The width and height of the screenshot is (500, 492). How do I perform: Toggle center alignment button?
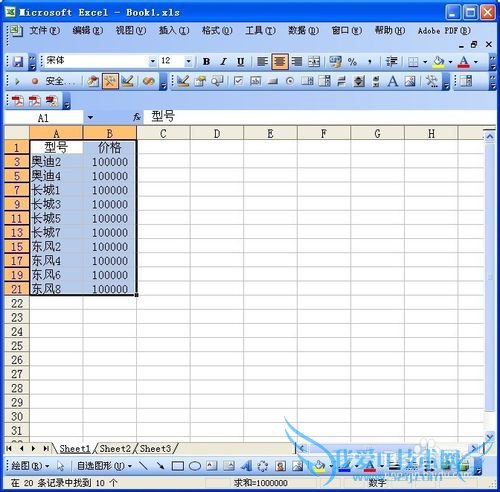280,62
